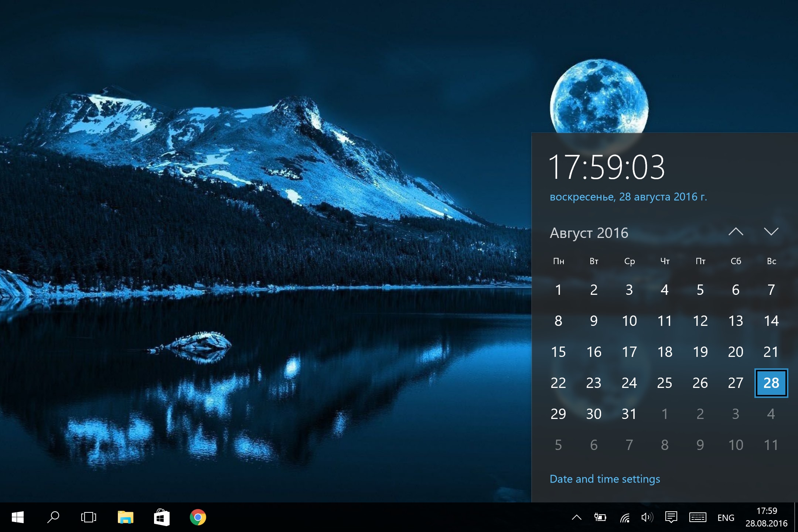Select August 16 in the calendar
The height and width of the screenshot is (532, 798).
point(594,352)
